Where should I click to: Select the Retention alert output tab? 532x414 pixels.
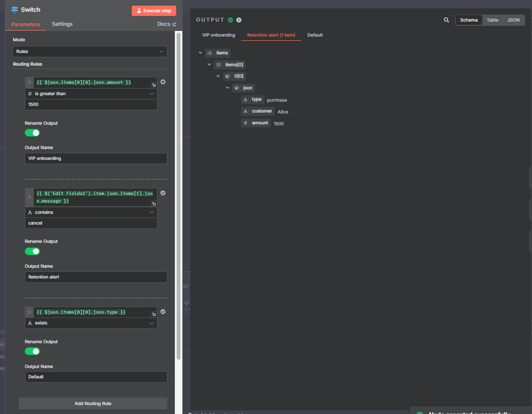pos(271,35)
